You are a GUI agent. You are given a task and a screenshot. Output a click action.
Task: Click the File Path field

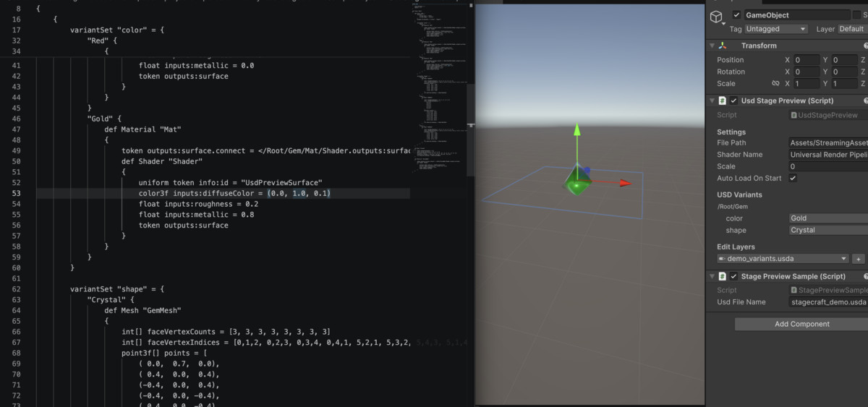828,143
